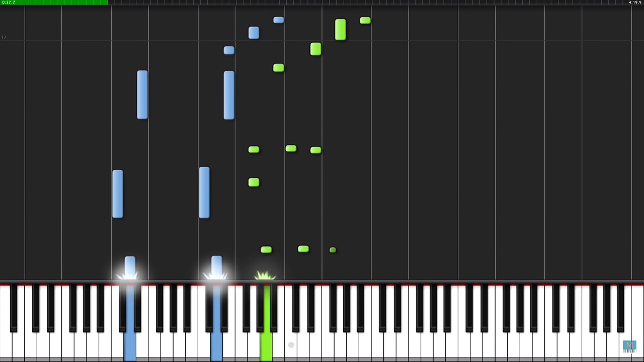Click the tallest green falling note

pyautogui.click(x=341, y=30)
